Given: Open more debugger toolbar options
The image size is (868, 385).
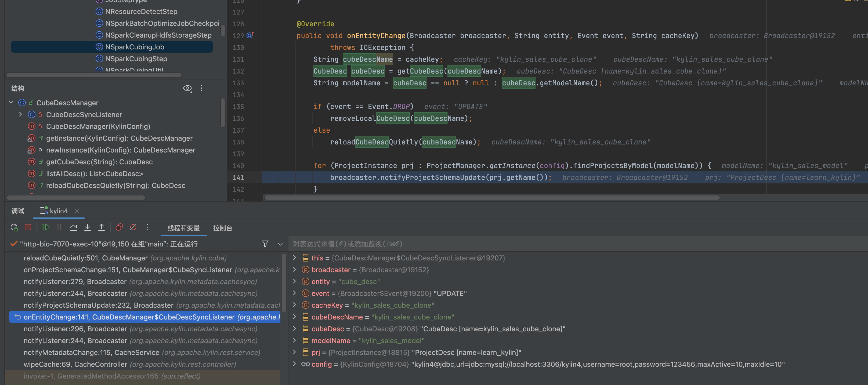Looking at the screenshot, I should 147,228.
